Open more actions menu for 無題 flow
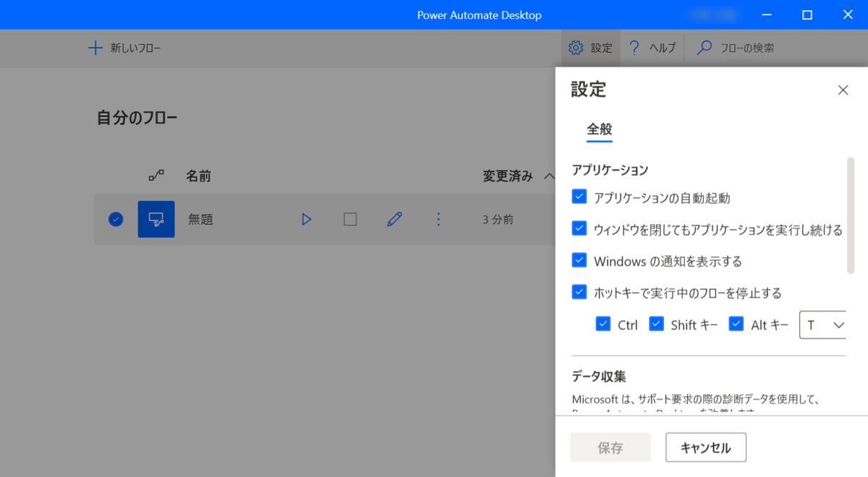 click(x=438, y=219)
